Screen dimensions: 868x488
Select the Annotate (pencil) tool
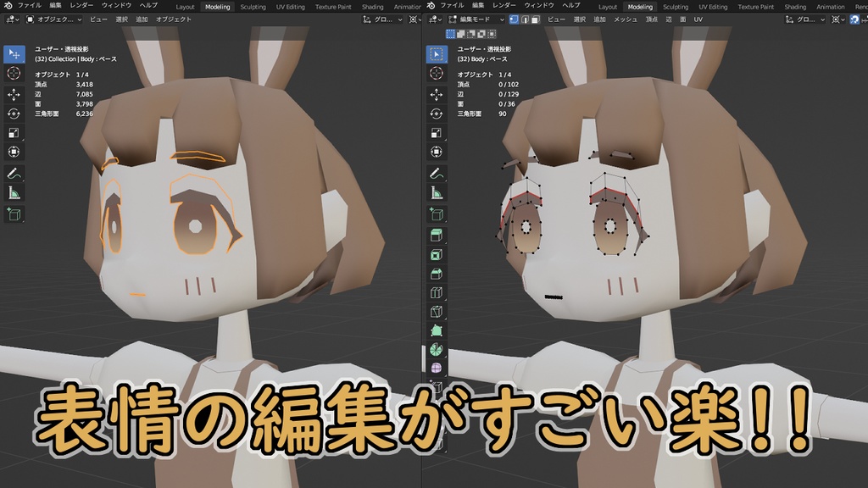pyautogui.click(x=437, y=173)
